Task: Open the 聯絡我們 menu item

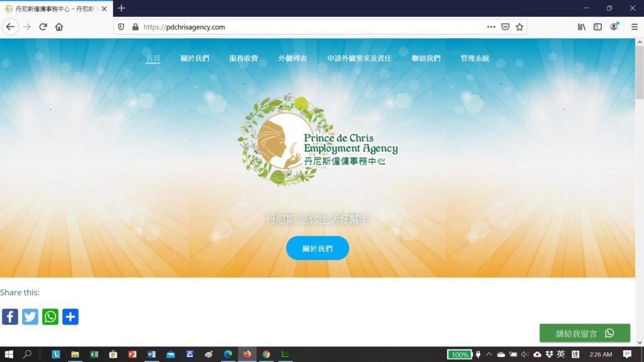Action: click(426, 58)
